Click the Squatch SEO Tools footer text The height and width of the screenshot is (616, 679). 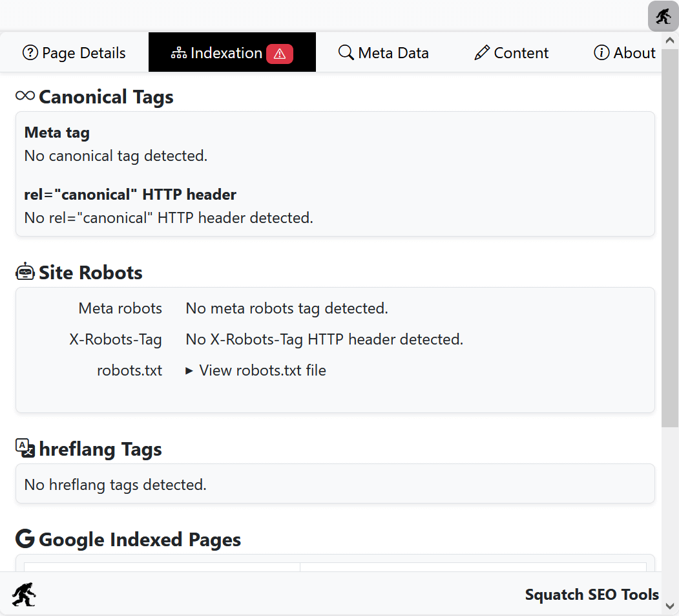(592, 595)
